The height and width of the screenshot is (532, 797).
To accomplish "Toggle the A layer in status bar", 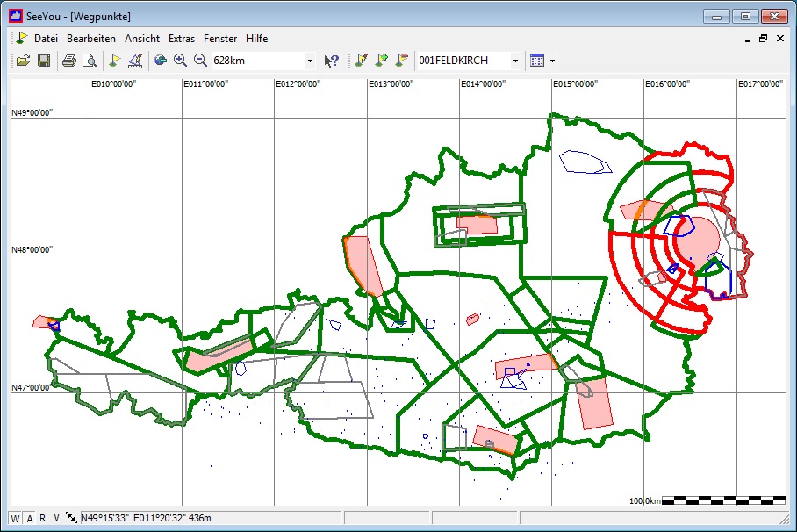I will click(x=29, y=518).
